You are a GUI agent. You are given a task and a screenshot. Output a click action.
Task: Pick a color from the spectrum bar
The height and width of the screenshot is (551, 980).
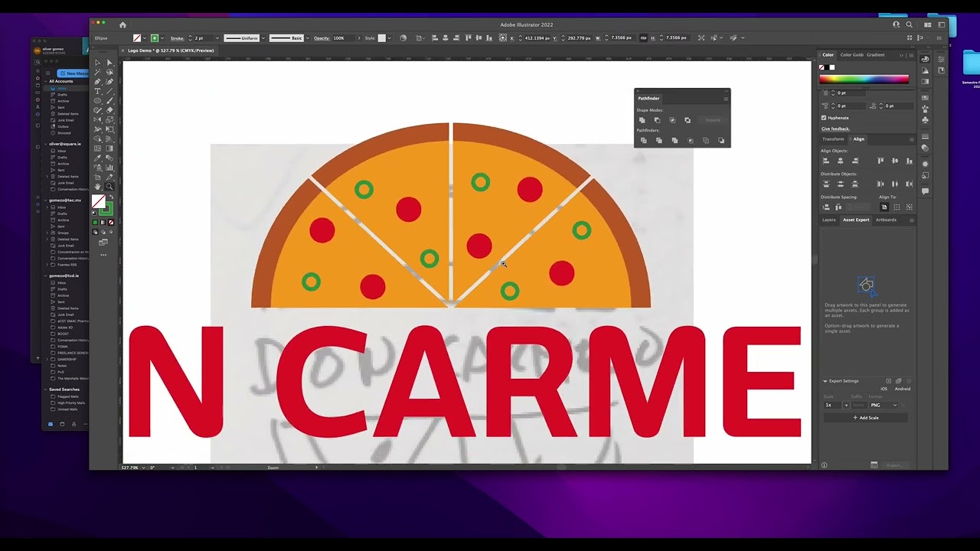pyautogui.click(x=864, y=79)
